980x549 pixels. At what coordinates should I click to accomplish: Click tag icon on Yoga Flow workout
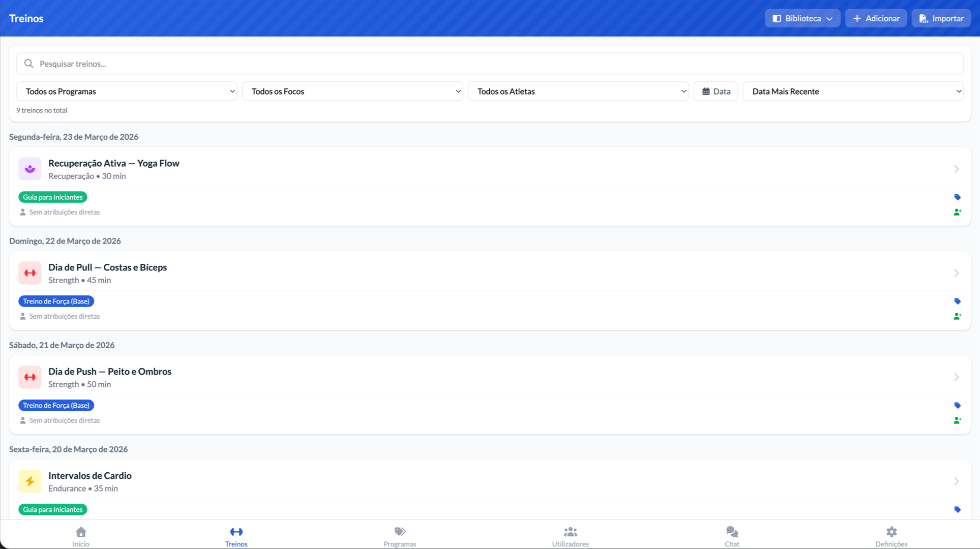tap(957, 197)
